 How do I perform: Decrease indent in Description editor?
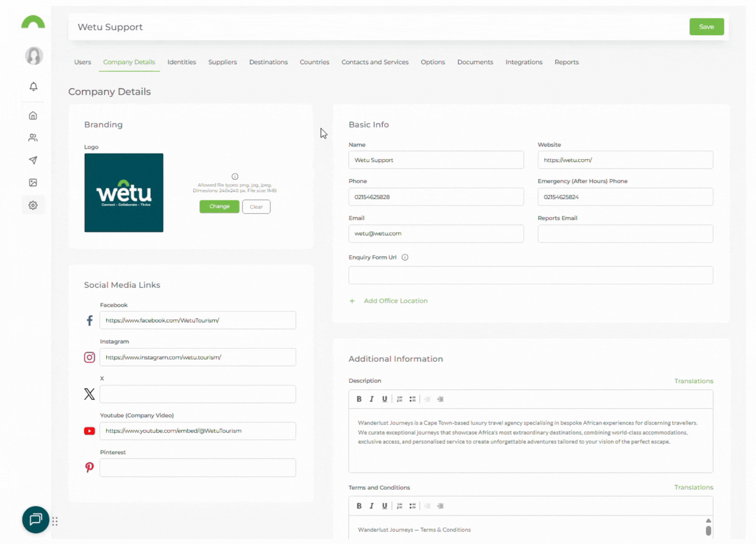pos(427,399)
